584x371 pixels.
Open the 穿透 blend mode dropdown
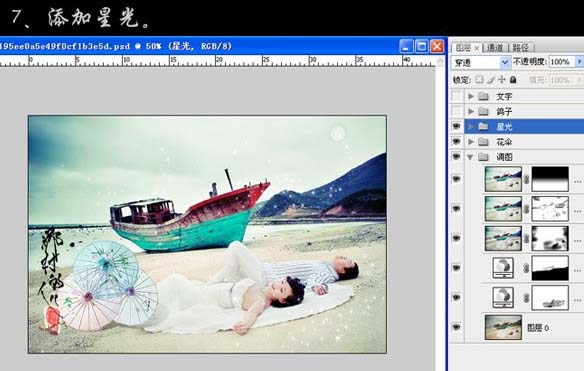(505, 63)
